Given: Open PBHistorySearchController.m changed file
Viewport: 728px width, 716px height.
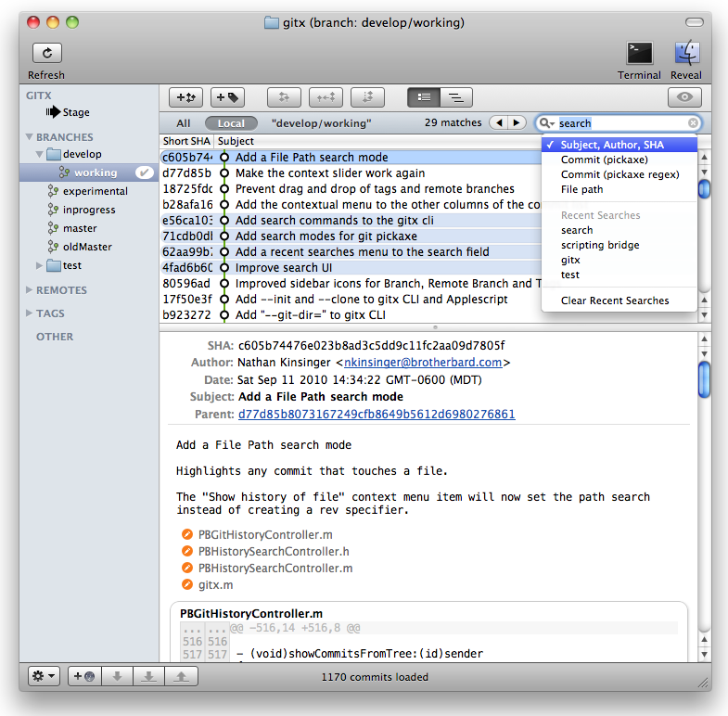Looking at the screenshot, I should [x=275, y=569].
